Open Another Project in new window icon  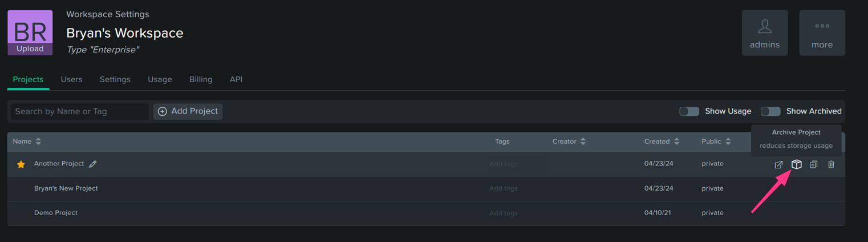778,164
